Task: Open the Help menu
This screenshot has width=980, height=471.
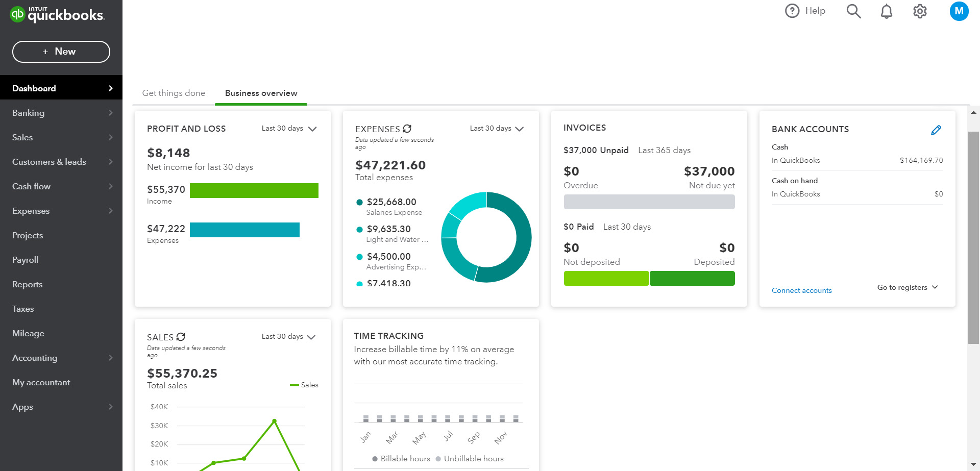Action: tap(805, 11)
